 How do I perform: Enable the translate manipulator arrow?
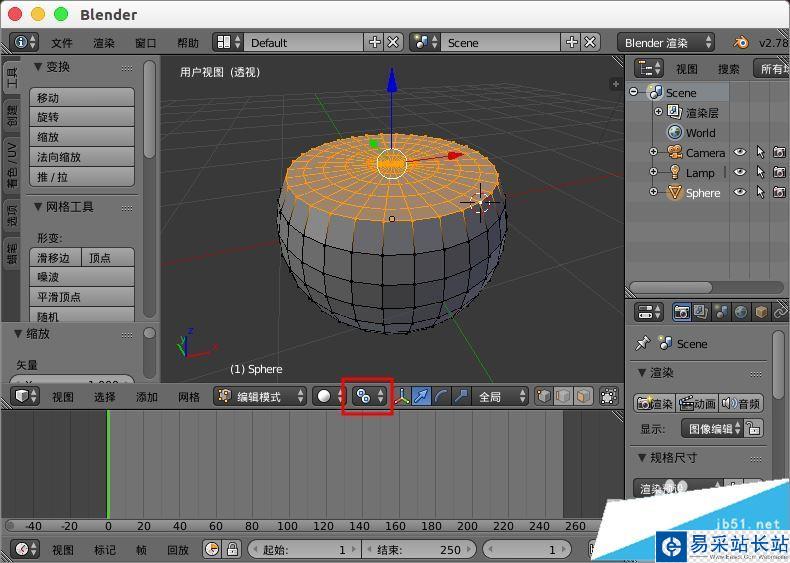[421, 397]
